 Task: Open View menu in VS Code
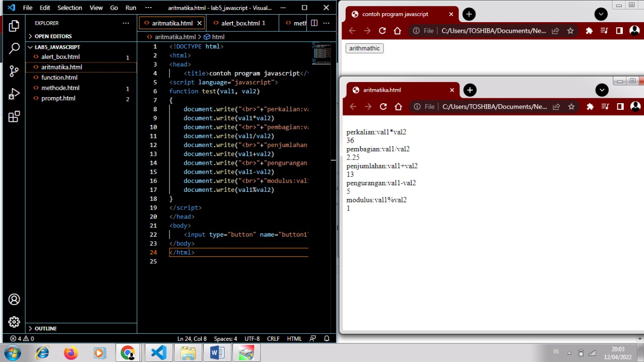[x=96, y=8]
